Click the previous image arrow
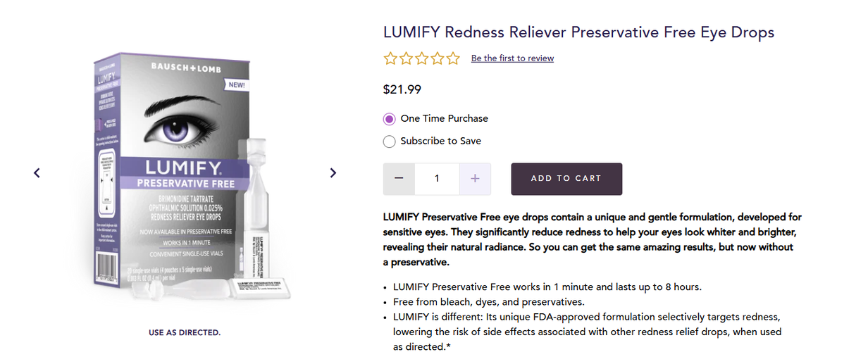Viewport: 868px width, 352px height. (x=37, y=172)
